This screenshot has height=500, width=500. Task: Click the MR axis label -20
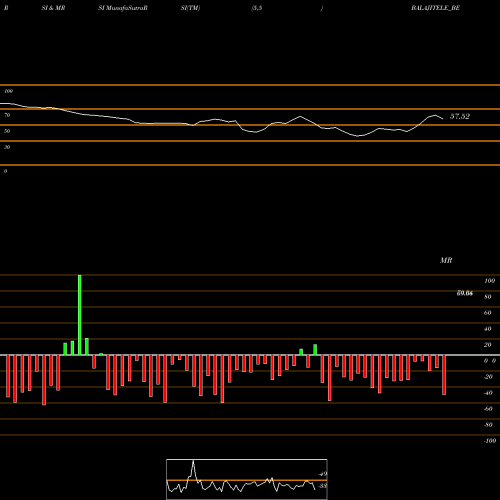488,377
